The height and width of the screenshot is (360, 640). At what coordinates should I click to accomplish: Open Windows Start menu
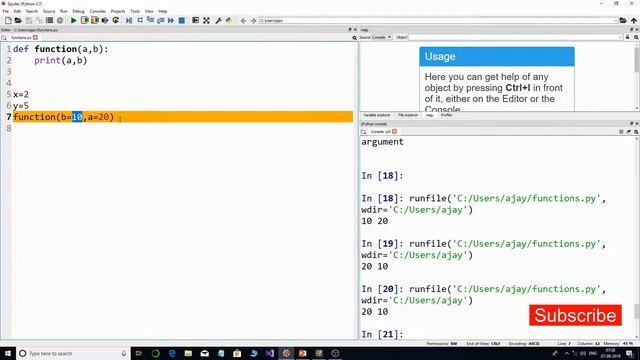click(x=8, y=353)
